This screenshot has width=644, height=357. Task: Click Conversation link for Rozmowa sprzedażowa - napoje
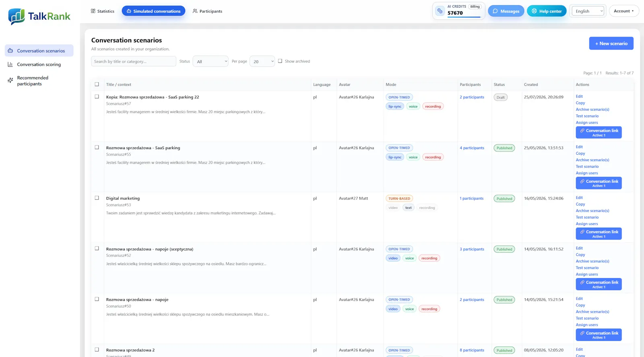[x=599, y=335]
